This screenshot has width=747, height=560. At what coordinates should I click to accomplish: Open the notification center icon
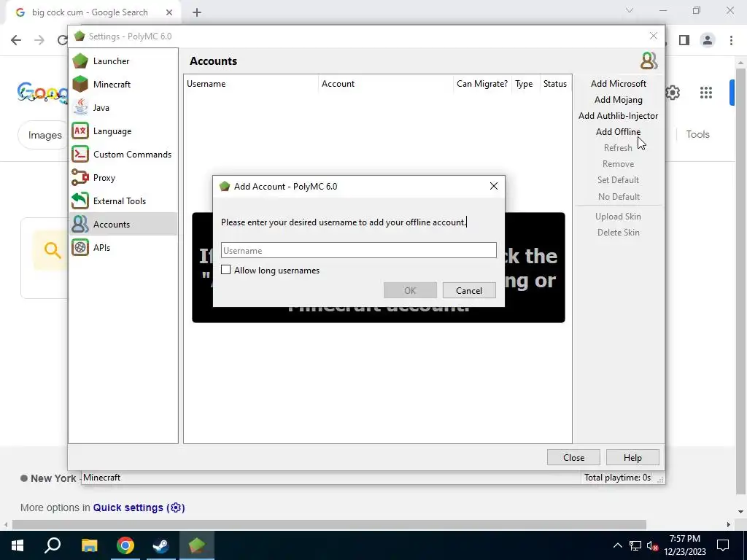(723, 545)
